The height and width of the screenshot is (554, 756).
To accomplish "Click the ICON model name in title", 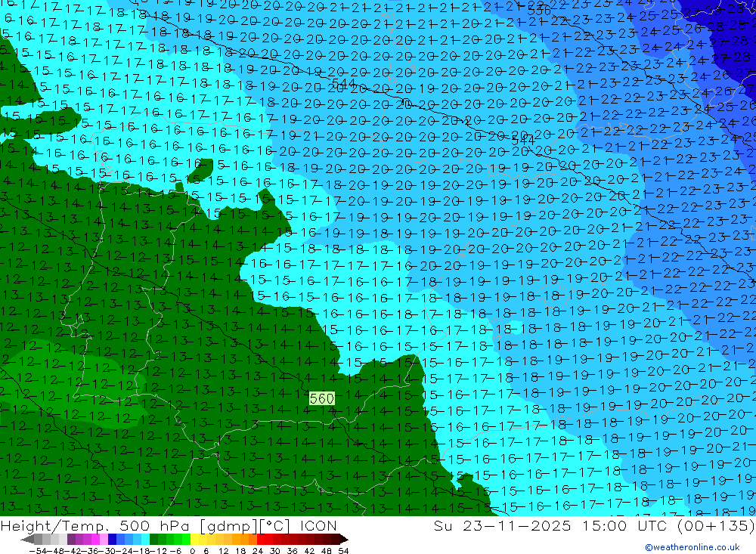I will 318,526.
